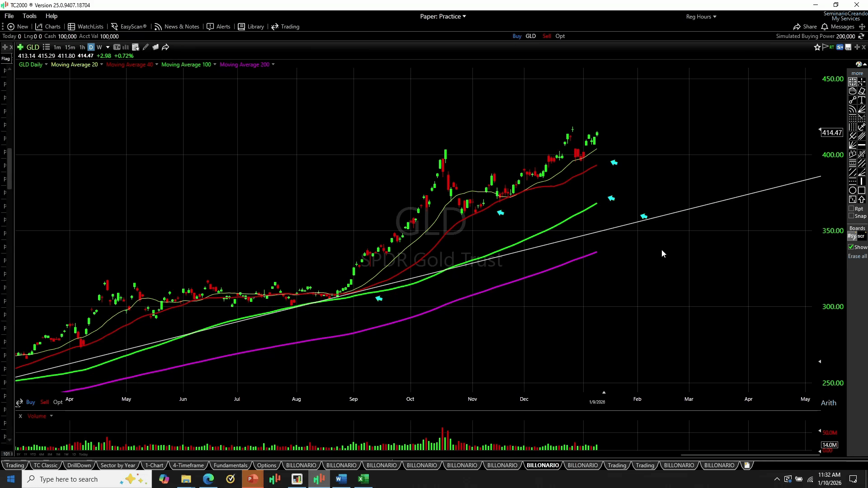Choose the ellipse drawing tool
Screen dimensions: 868x488
[x=853, y=190]
